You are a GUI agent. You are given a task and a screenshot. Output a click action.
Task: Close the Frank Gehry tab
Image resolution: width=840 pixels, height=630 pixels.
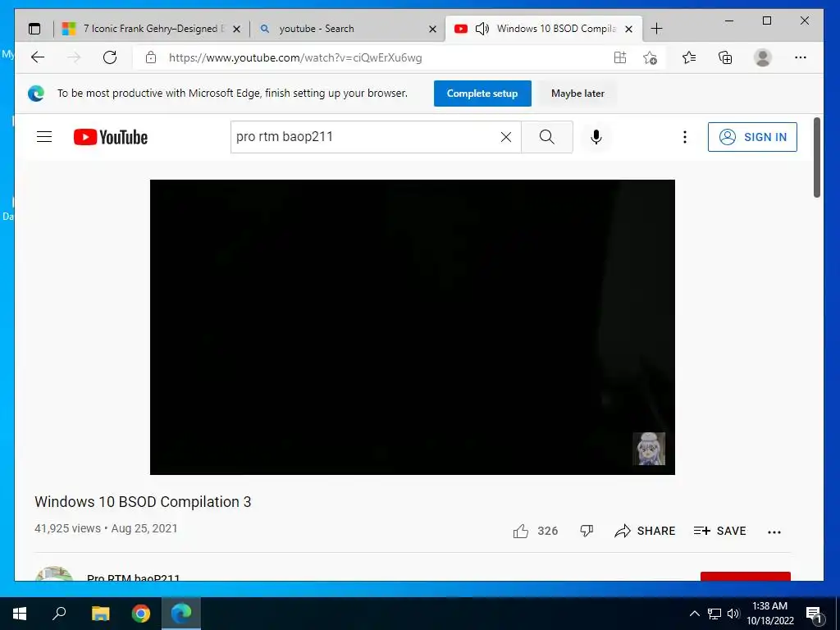237,29
